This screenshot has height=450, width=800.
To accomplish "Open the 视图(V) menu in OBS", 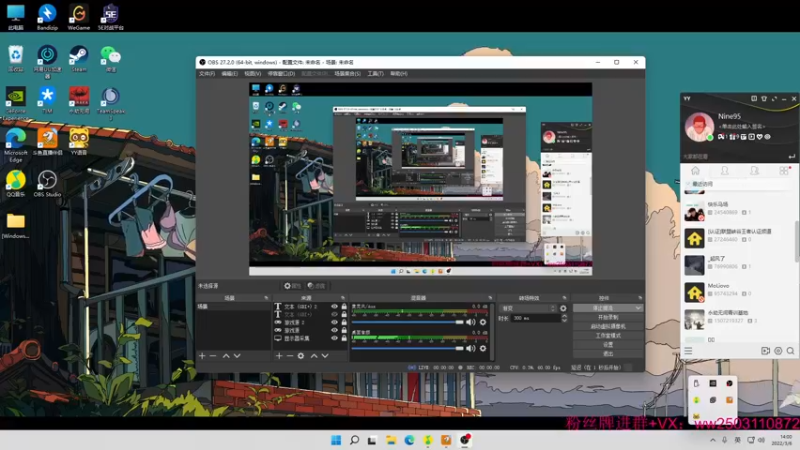I will point(253,73).
